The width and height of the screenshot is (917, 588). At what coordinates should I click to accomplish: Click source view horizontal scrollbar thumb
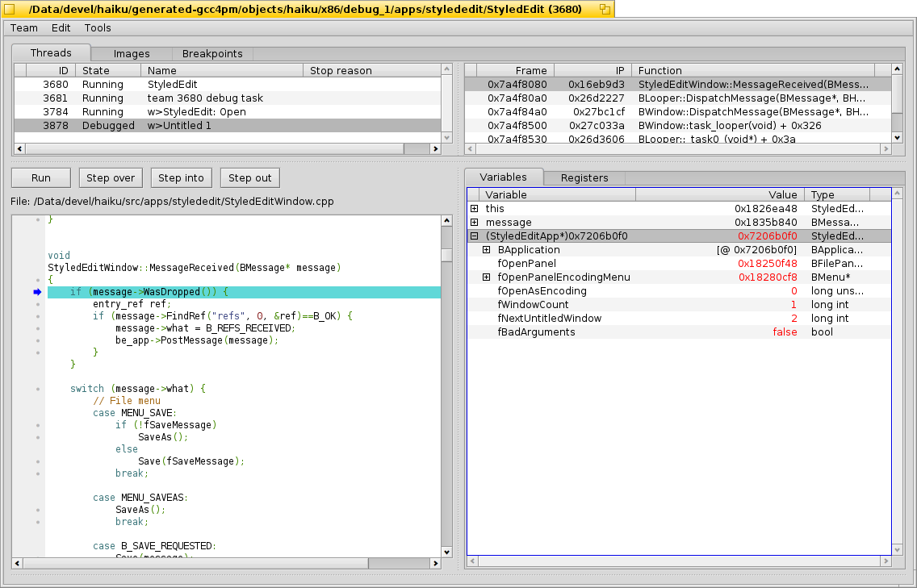[x=195, y=564]
